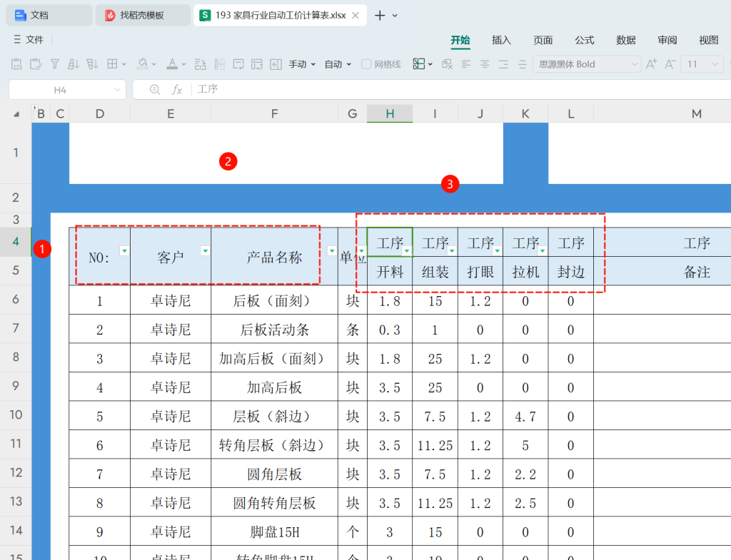Screen dimensions: 731x560
Task: Open the freeze panes dropdown arrow
Action: pyautogui.click(x=430, y=64)
